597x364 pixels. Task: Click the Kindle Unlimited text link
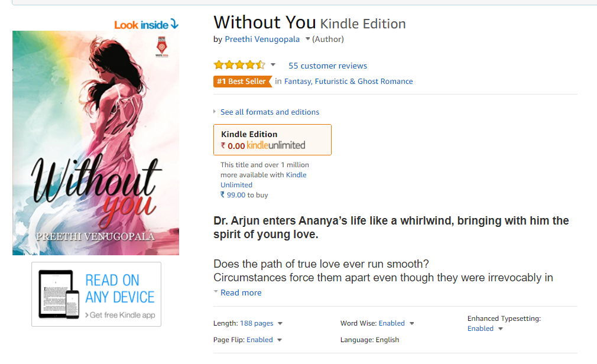tap(264, 180)
